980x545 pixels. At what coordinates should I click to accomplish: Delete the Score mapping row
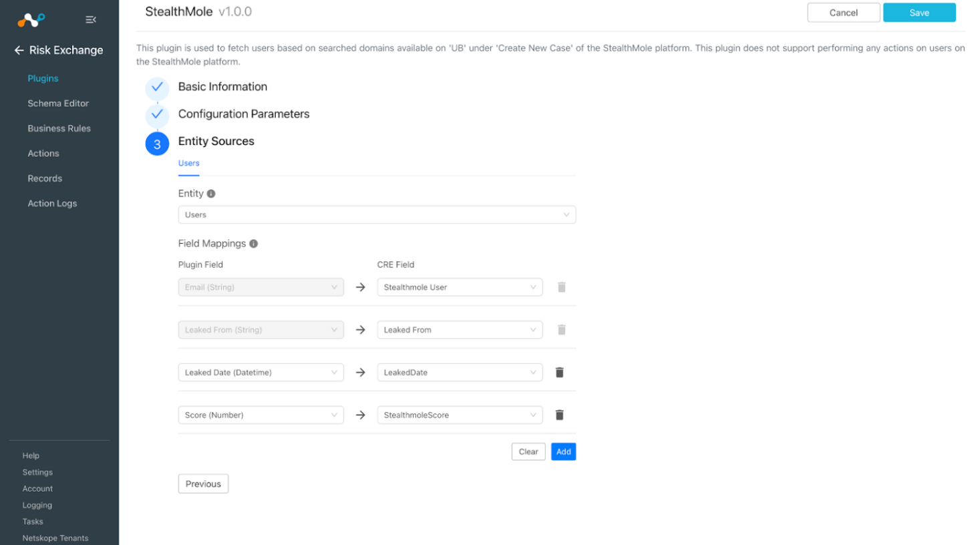pyautogui.click(x=560, y=415)
